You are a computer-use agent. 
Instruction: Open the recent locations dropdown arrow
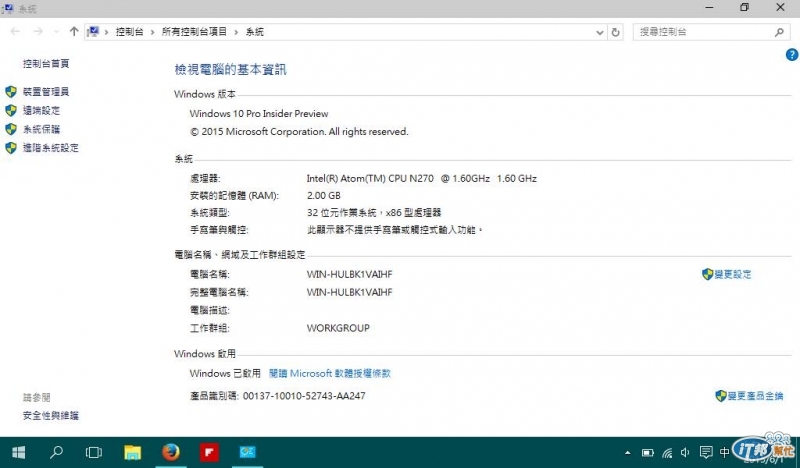[x=56, y=32]
